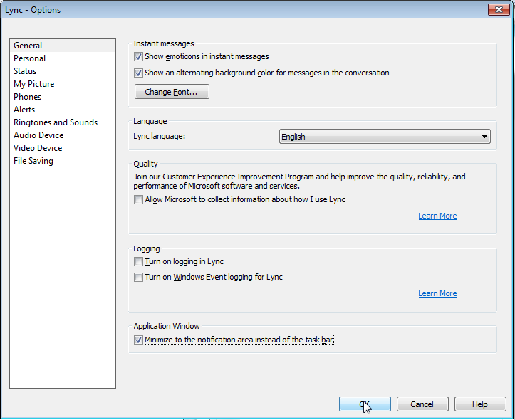Open the Help button
Screen dimensions: 515x420
[480, 404]
